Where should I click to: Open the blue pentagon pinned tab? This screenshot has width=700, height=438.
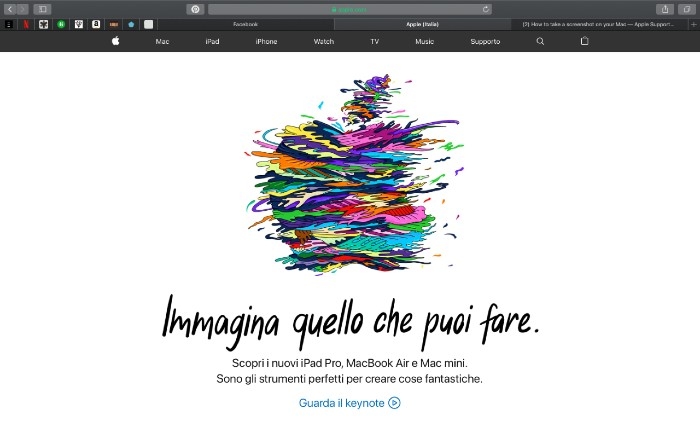pyautogui.click(x=131, y=24)
